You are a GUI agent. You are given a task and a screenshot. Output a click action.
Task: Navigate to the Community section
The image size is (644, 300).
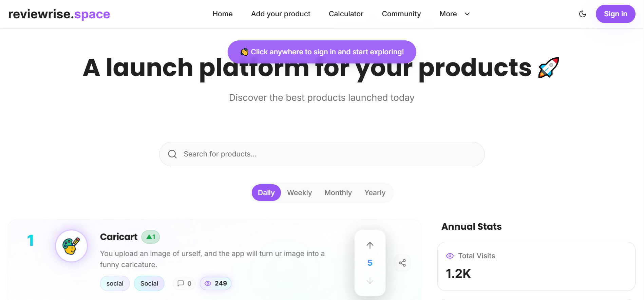401,14
